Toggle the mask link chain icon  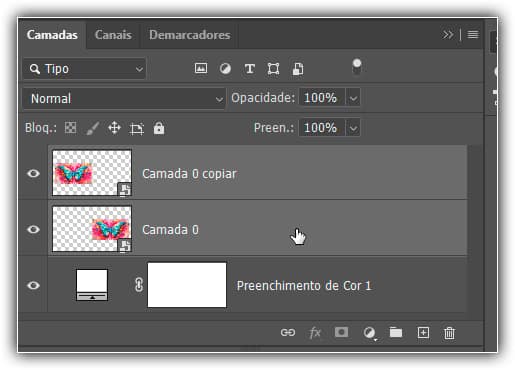coord(139,285)
